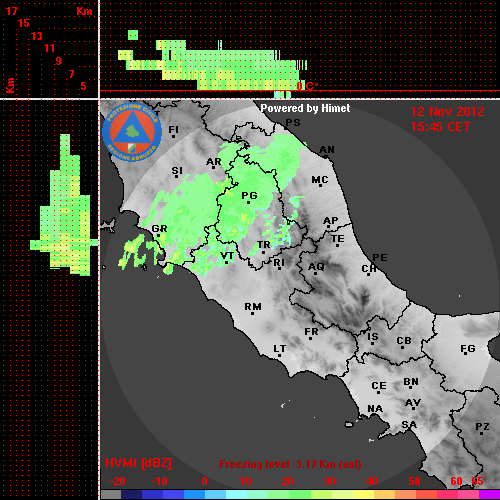Click the NA city label
The height and width of the screenshot is (500, 500).
coord(375,408)
